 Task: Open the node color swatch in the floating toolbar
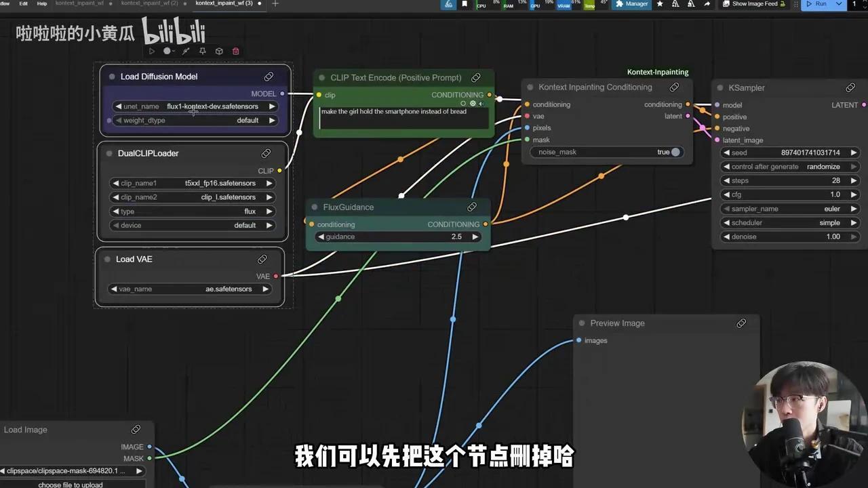click(167, 51)
